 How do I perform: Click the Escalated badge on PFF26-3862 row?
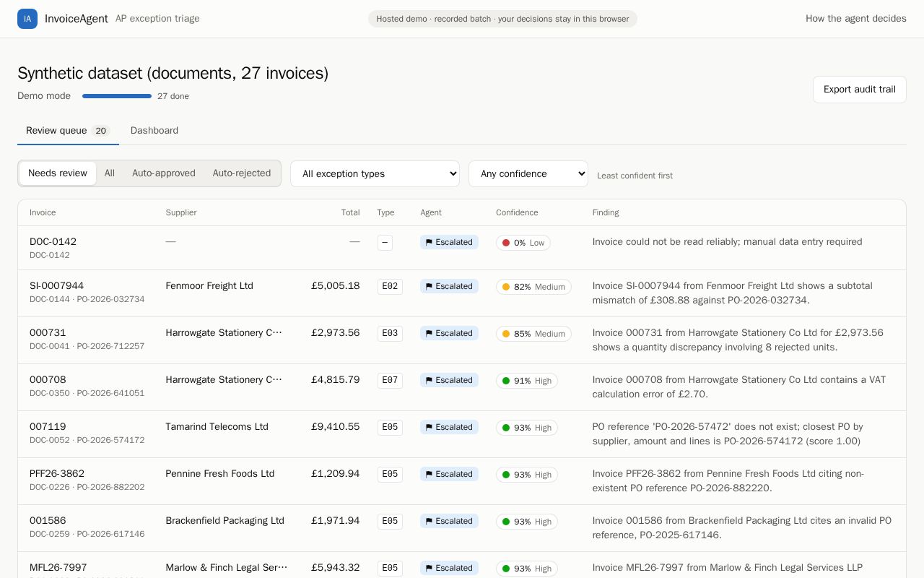pyautogui.click(x=449, y=474)
